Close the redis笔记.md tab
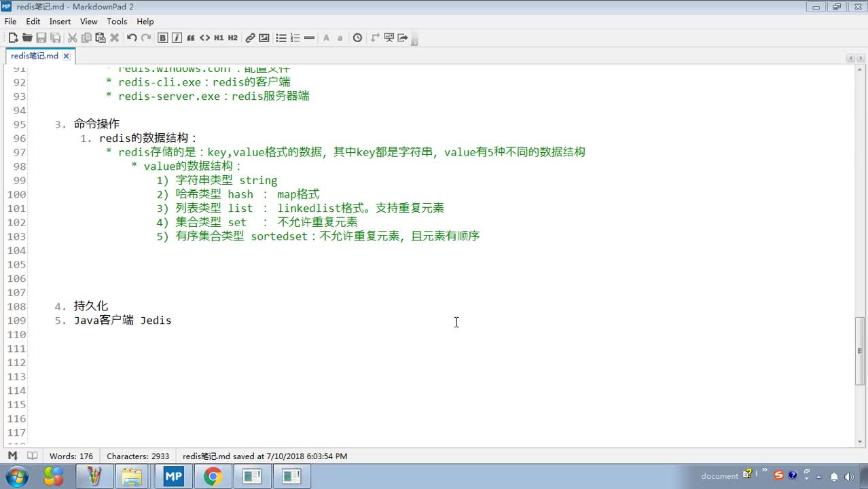 point(67,56)
